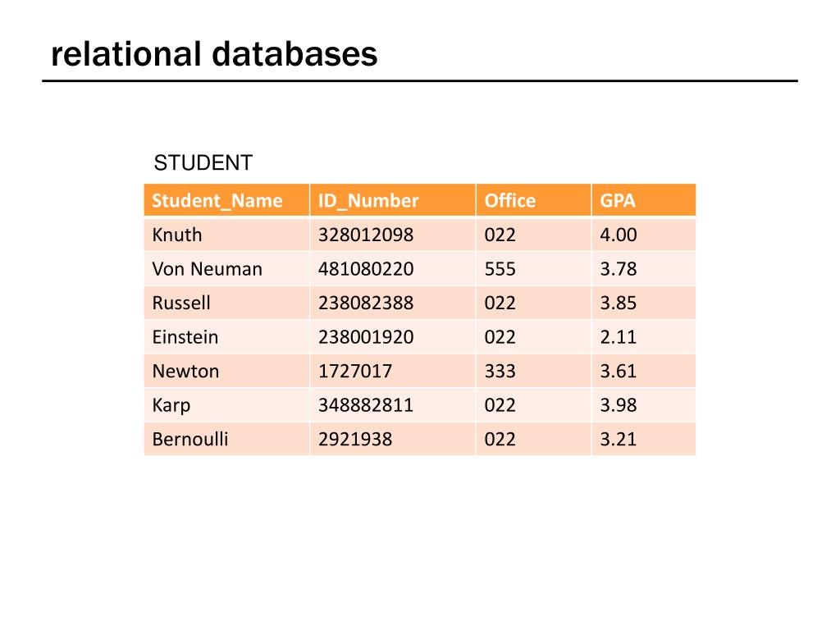Click the Office column header

[x=533, y=200]
